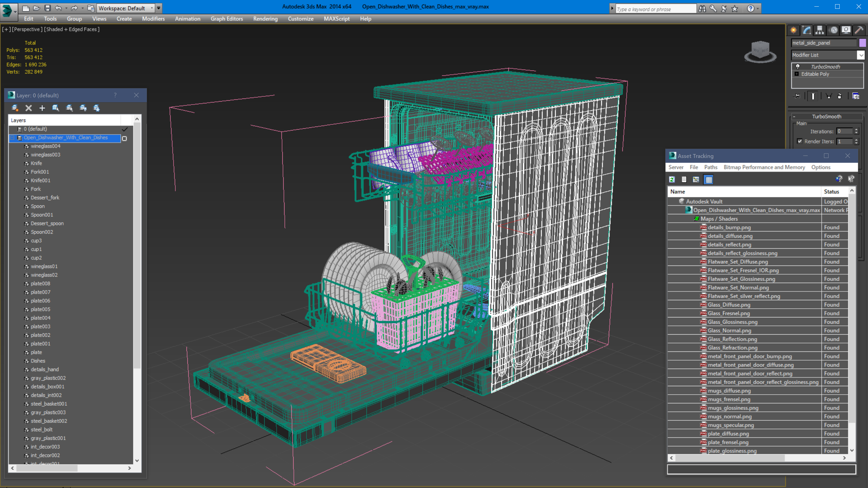The width and height of the screenshot is (868, 488).
Task: Open the Edit menu
Action: coord(29,19)
